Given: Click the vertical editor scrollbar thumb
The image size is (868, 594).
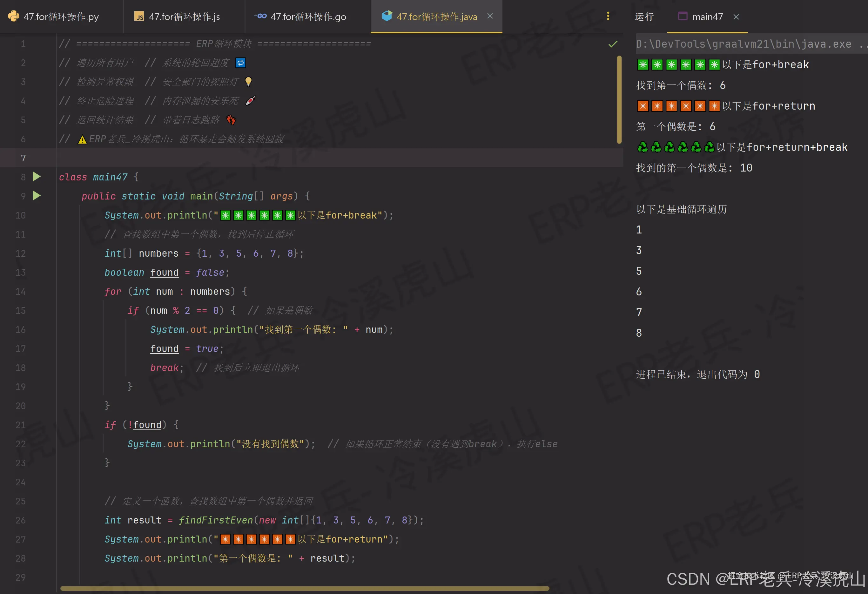Looking at the screenshot, I should click(619, 99).
